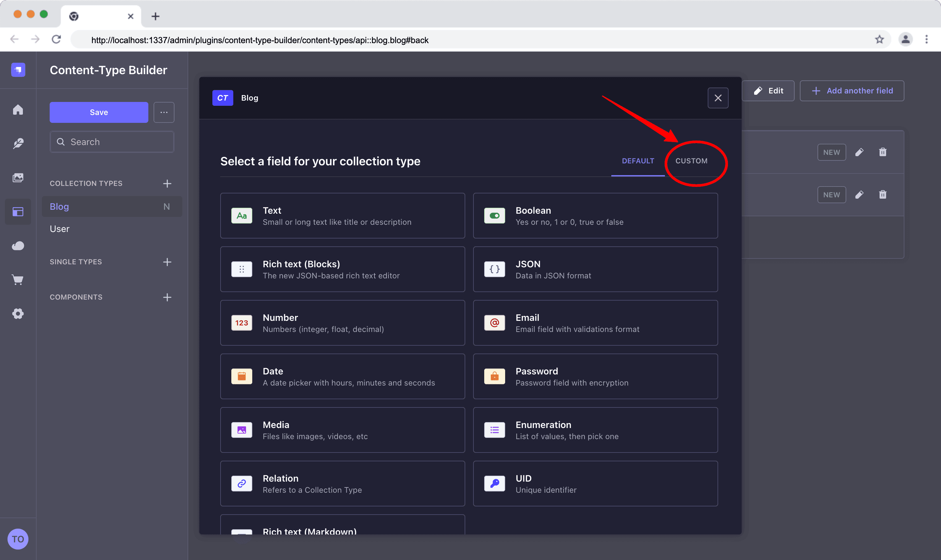Switch to the CUSTOM fields tab
Viewport: 941px width, 560px height.
(691, 161)
